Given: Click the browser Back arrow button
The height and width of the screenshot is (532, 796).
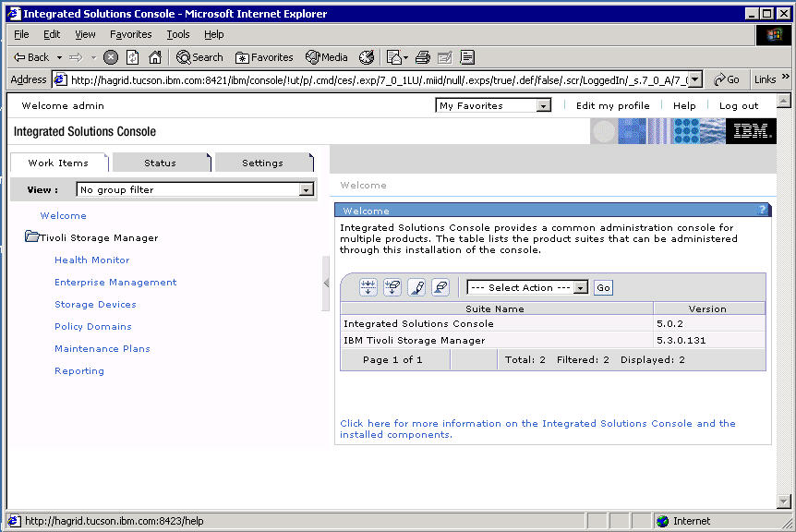Looking at the screenshot, I should [31, 57].
